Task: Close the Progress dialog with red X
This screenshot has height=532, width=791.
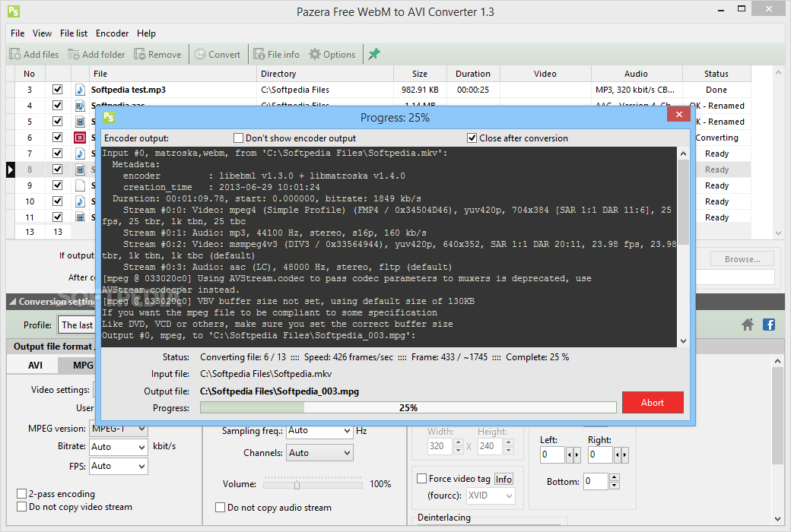Action: 678,115
